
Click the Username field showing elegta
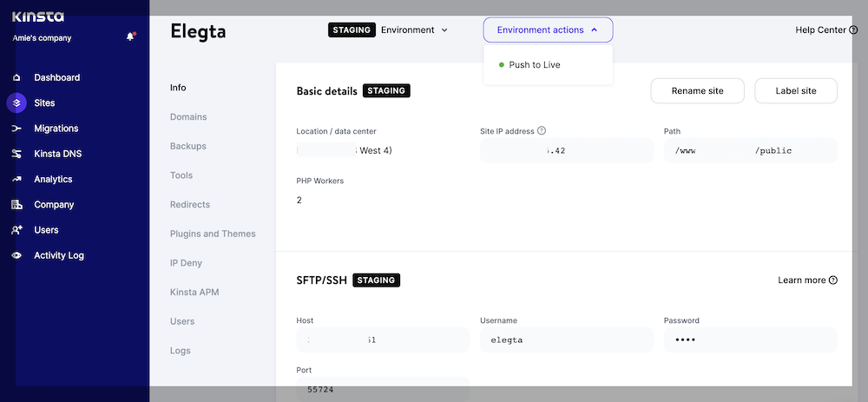point(567,340)
